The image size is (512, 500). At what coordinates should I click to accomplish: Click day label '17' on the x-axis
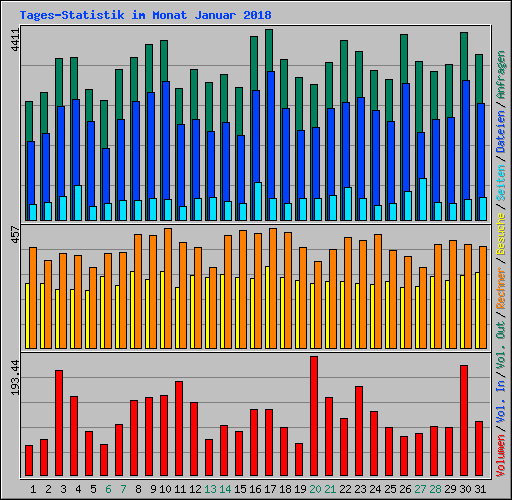coord(270,489)
